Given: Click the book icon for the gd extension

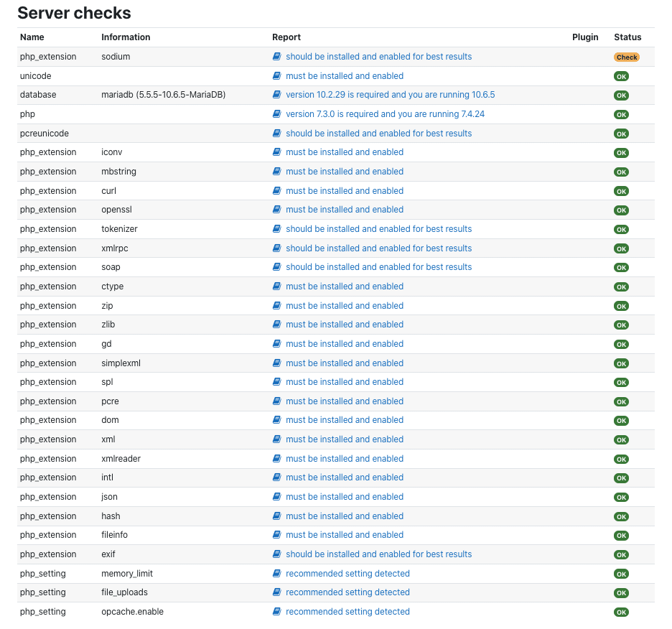Looking at the screenshot, I should (277, 343).
